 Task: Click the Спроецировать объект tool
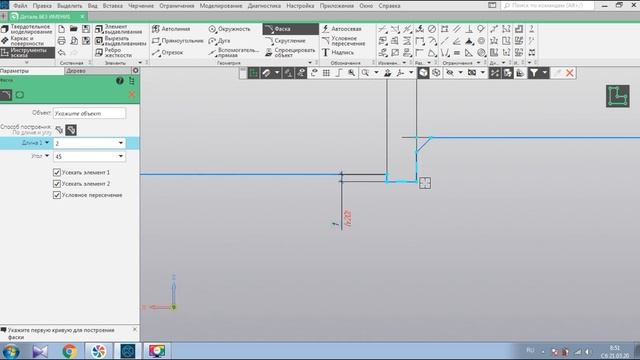click(290, 52)
